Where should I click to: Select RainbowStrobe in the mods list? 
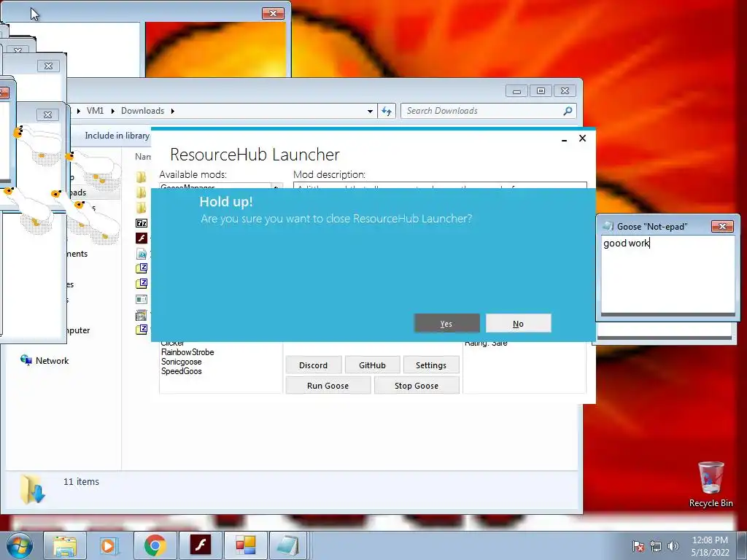tap(187, 352)
